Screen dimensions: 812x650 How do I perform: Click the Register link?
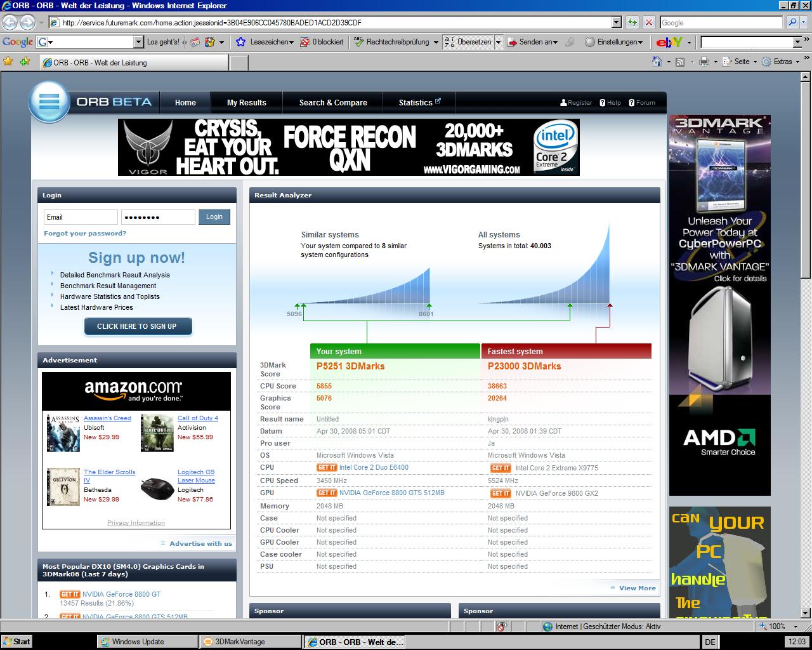pyautogui.click(x=576, y=102)
